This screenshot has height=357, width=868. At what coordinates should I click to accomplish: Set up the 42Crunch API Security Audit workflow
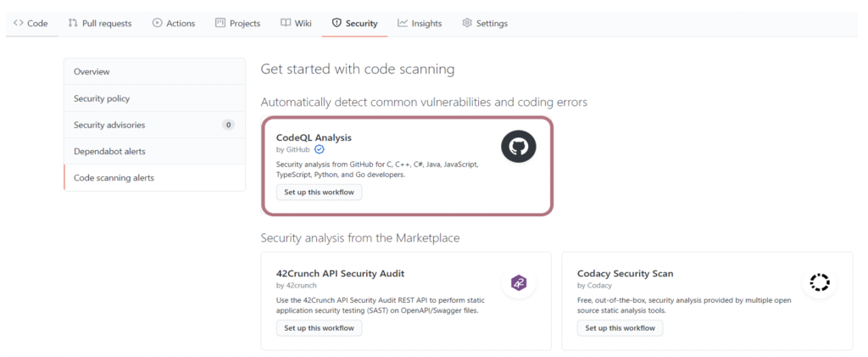tap(319, 327)
